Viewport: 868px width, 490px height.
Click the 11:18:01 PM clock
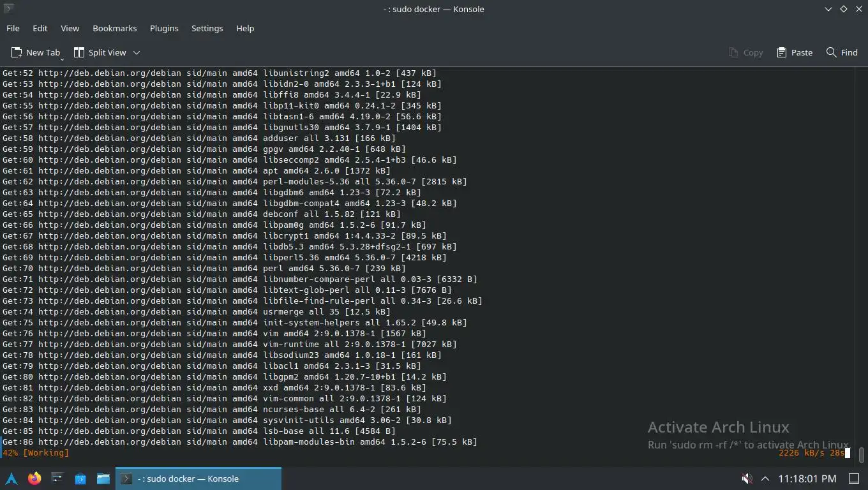(x=807, y=479)
